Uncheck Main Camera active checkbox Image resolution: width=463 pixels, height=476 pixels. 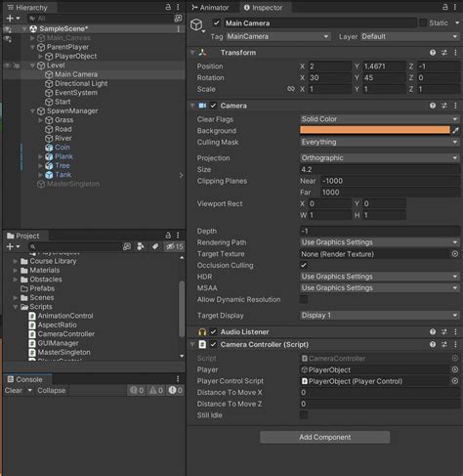click(217, 22)
